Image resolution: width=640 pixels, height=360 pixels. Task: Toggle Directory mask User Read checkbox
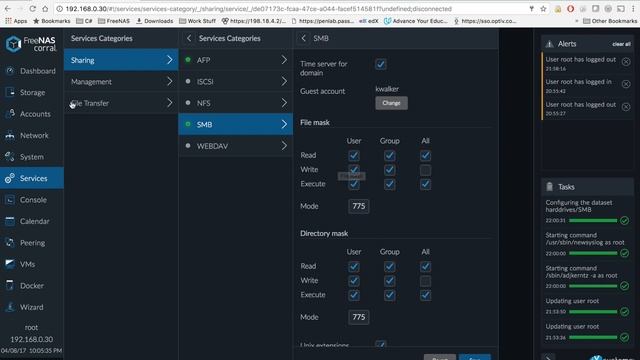354,267
